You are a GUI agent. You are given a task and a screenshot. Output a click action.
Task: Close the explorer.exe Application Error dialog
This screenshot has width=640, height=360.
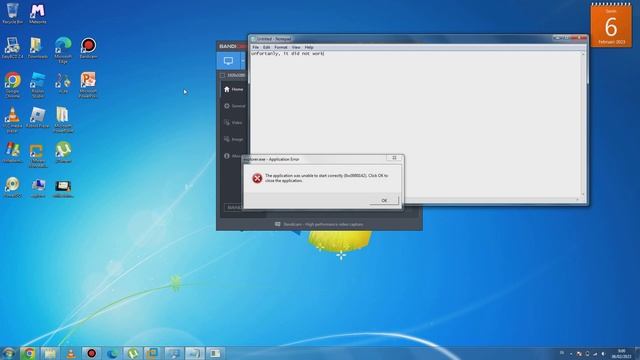pyautogui.click(x=394, y=158)
